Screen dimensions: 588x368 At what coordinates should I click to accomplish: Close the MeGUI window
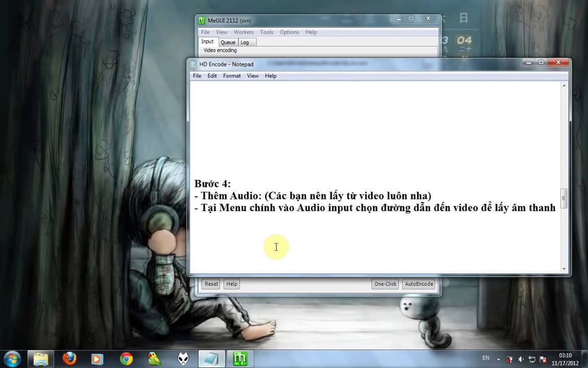coord(428,18)
